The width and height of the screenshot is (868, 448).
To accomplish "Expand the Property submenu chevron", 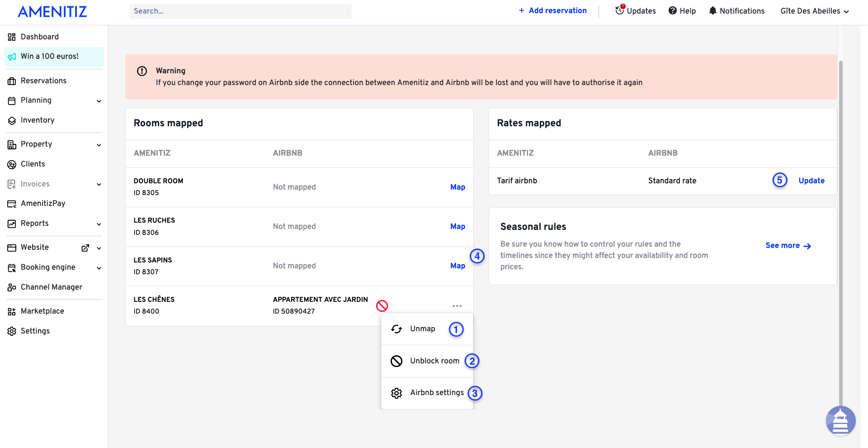I will click(x=99, y=145).
